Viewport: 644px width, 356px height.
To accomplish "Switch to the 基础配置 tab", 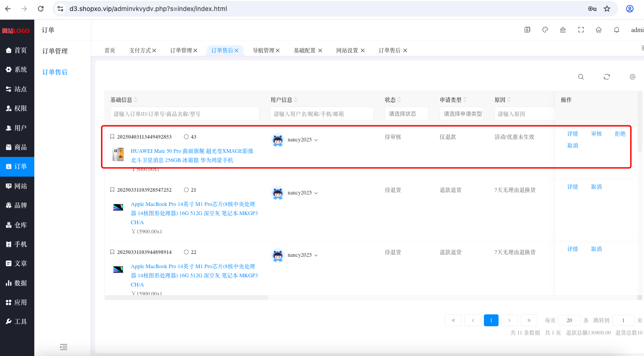I will (305, 50).
